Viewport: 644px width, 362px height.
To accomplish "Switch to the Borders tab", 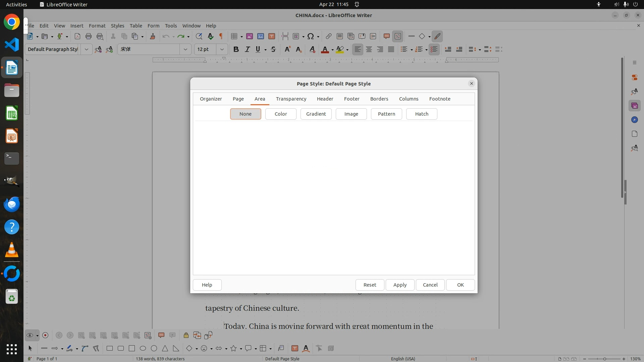I will pyautogui.click(x=379, y=99).
